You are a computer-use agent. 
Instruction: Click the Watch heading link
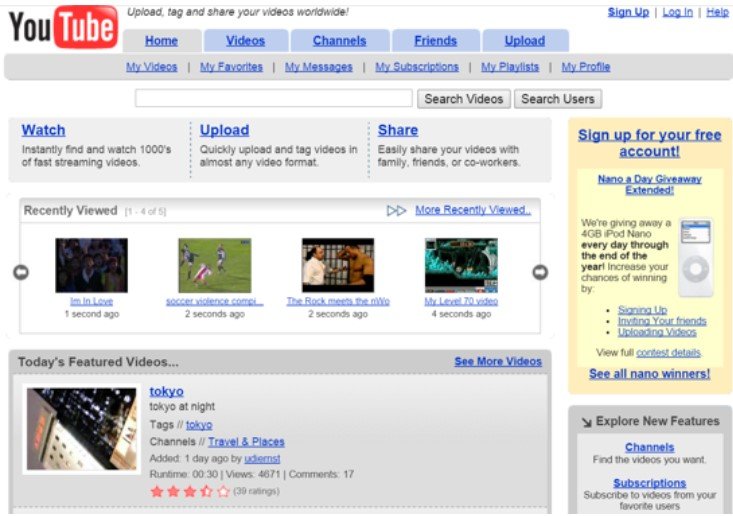43,130
